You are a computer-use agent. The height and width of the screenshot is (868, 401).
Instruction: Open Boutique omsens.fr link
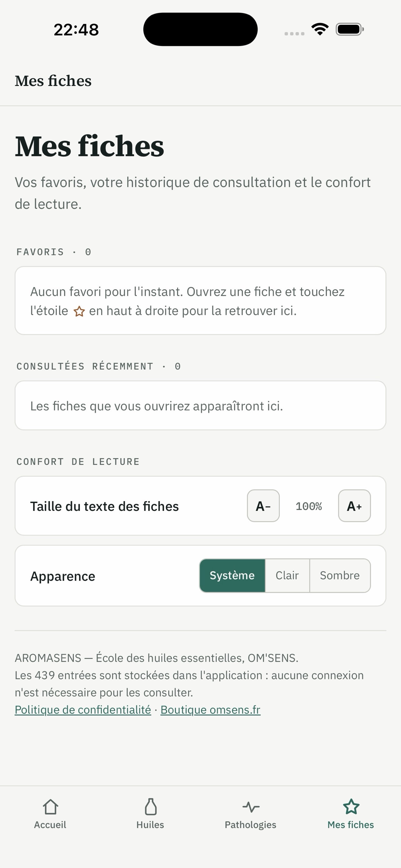[x=210, y=710]
